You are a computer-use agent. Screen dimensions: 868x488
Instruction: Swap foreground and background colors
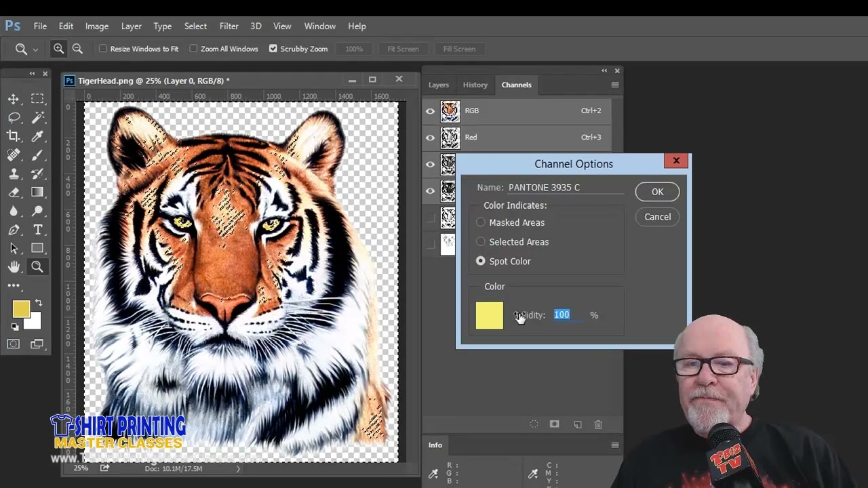point(39,303)
